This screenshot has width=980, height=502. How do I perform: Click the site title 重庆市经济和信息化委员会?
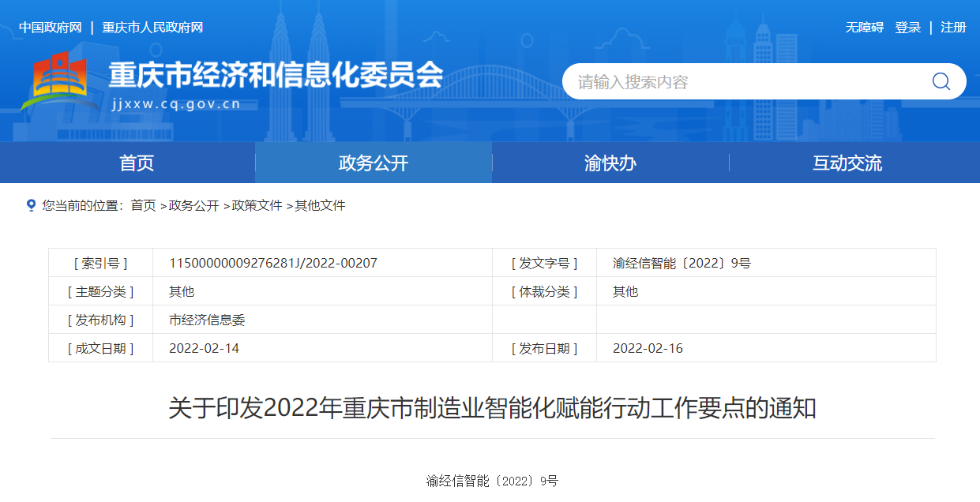point(276,75)
